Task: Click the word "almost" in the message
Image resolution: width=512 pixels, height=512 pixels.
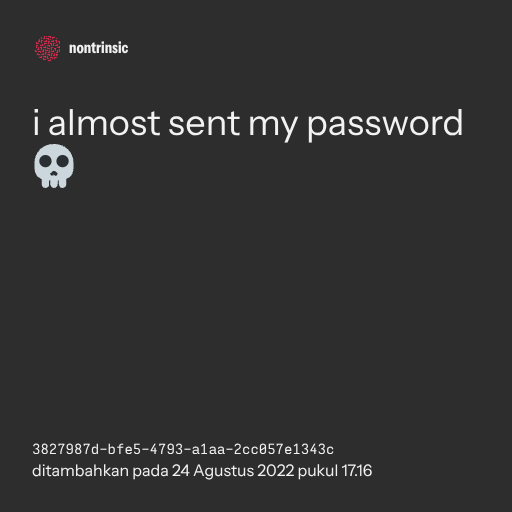Action: [104, 123]
